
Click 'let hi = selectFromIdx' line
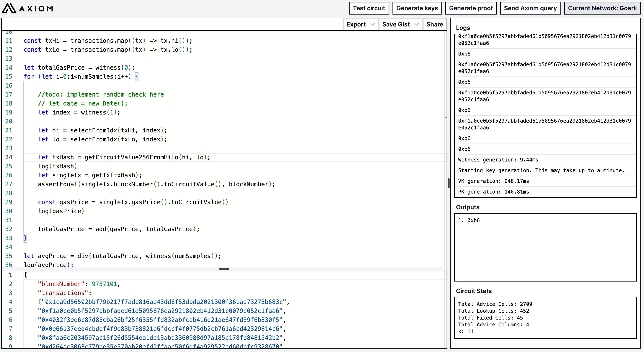click(103, 131)
